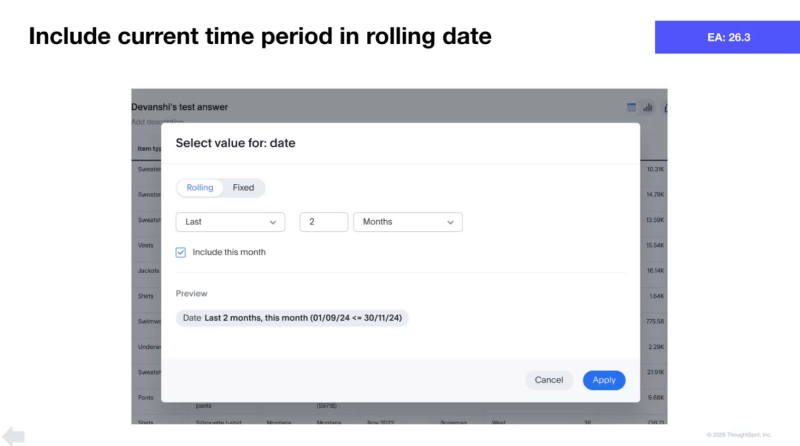
Task: Click the number of periods input field
Action: pyautogui.click(x=323, y=222)
